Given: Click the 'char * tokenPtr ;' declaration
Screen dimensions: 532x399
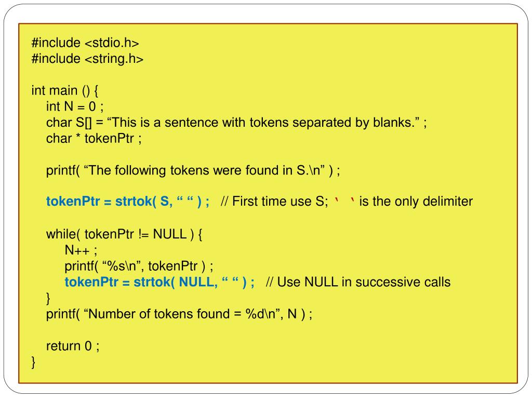Looking at the screenshot, I should click(x=94, y=138).
